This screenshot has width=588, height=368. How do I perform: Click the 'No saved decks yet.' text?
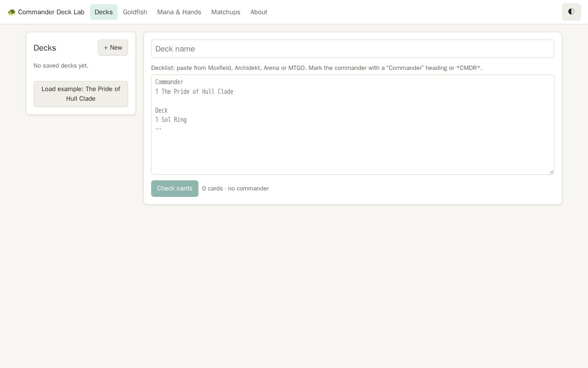61,66
